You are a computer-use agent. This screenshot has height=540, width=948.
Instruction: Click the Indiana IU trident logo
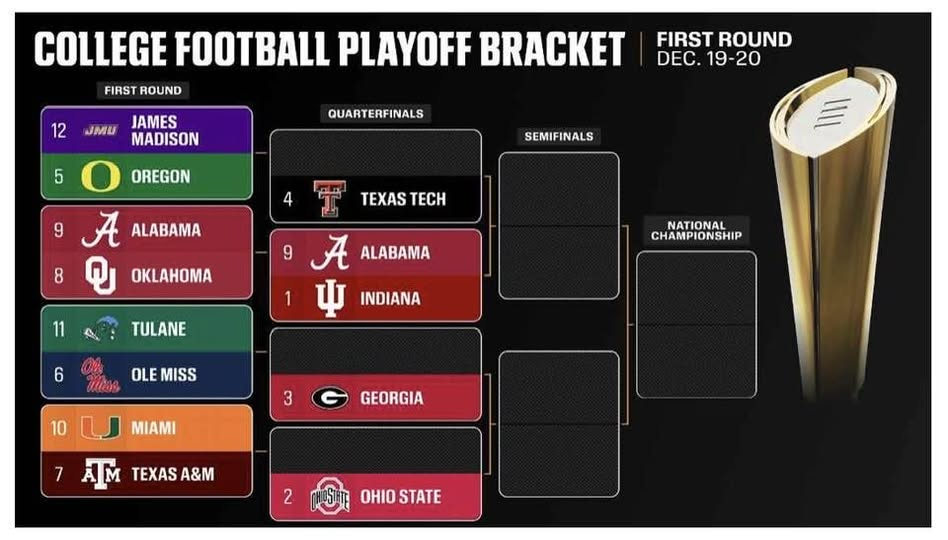(x=329, y=298)
